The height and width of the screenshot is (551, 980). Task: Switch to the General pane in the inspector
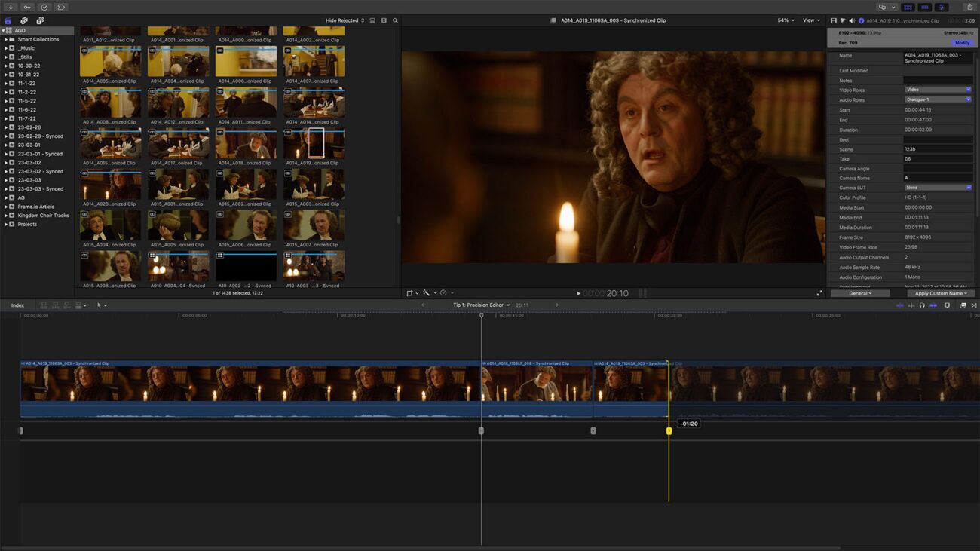(x=859, y=293)
